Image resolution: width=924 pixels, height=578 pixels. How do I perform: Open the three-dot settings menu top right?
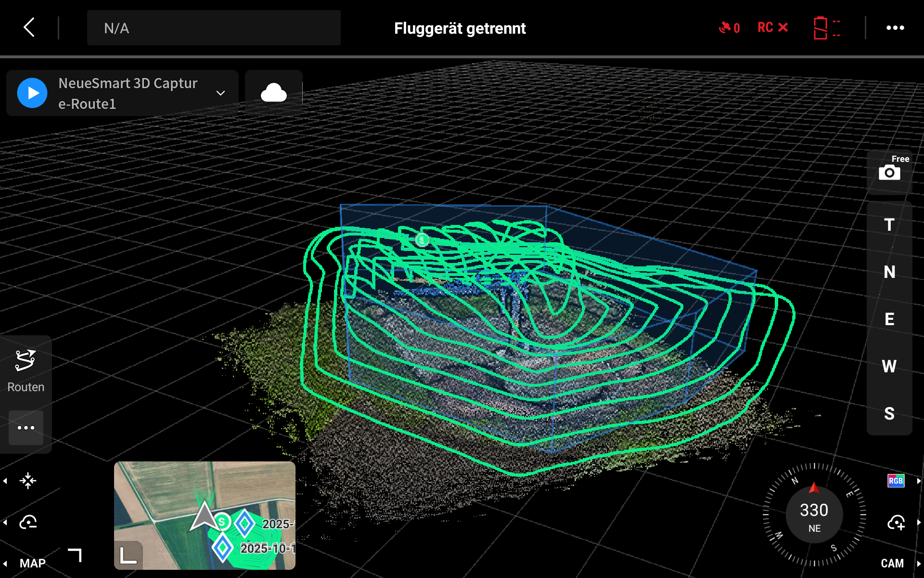coord(895,28)
